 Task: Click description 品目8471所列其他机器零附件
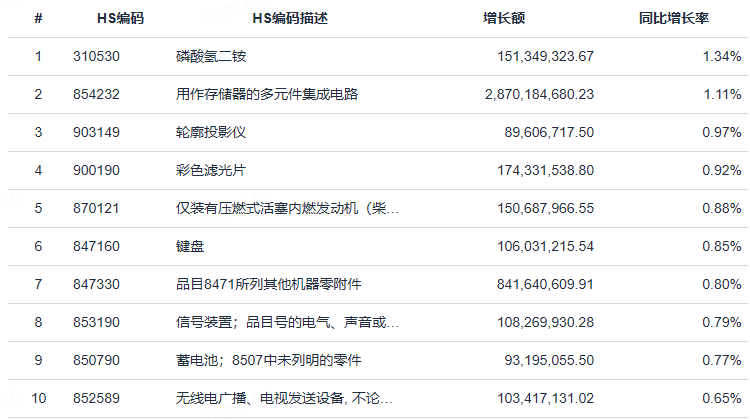(269, 285)
